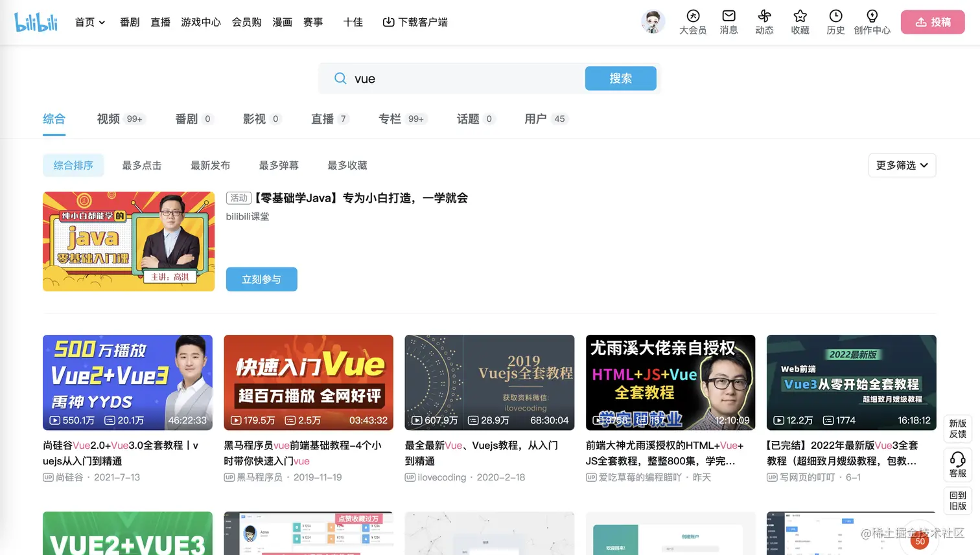980x555 pixels.
Task: Click UP icon beside 黑马程序员
Action: (229, 477)
